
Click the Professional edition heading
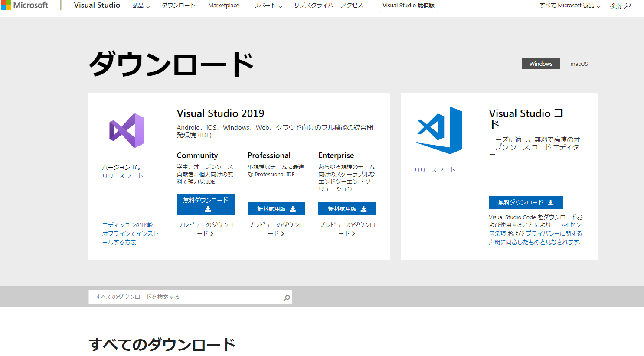(x=269, y=155)
